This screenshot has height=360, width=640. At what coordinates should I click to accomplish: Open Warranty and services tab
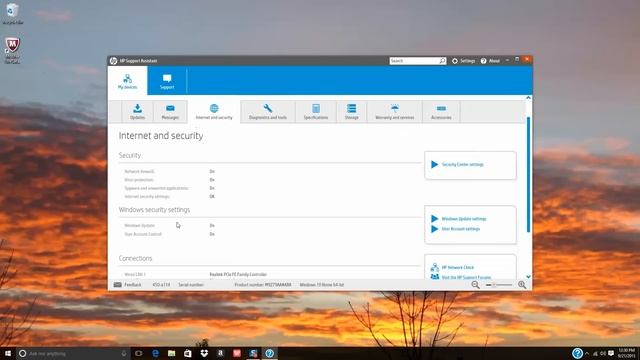point(395,111)
